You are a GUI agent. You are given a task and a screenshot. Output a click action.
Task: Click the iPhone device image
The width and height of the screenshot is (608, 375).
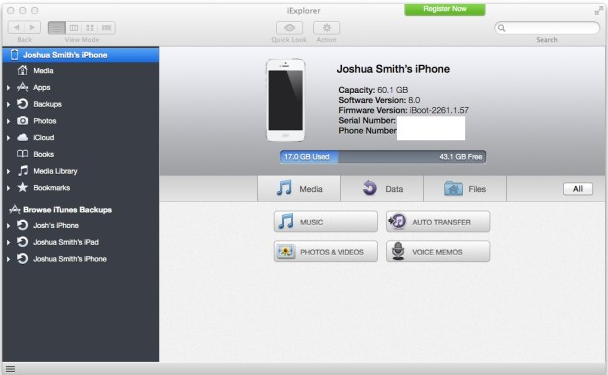[x=285, y=100]
